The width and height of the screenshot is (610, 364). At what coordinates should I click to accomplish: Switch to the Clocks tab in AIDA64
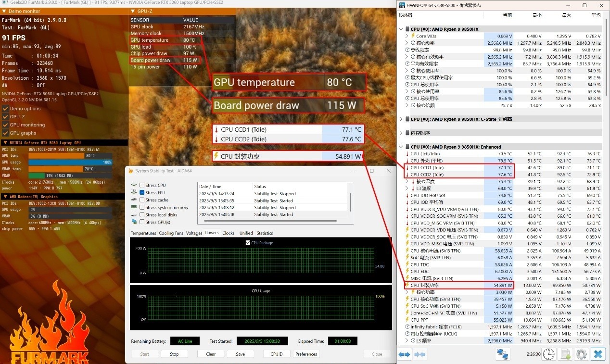[x=229, y=233]
